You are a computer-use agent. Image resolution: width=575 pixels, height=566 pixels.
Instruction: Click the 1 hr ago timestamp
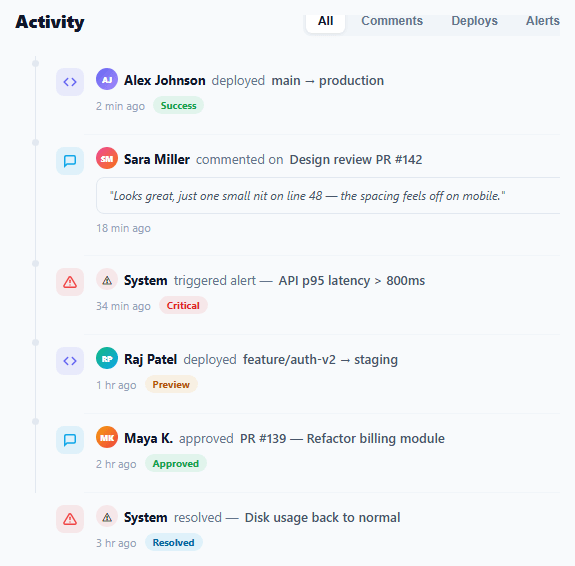(116, 385)
